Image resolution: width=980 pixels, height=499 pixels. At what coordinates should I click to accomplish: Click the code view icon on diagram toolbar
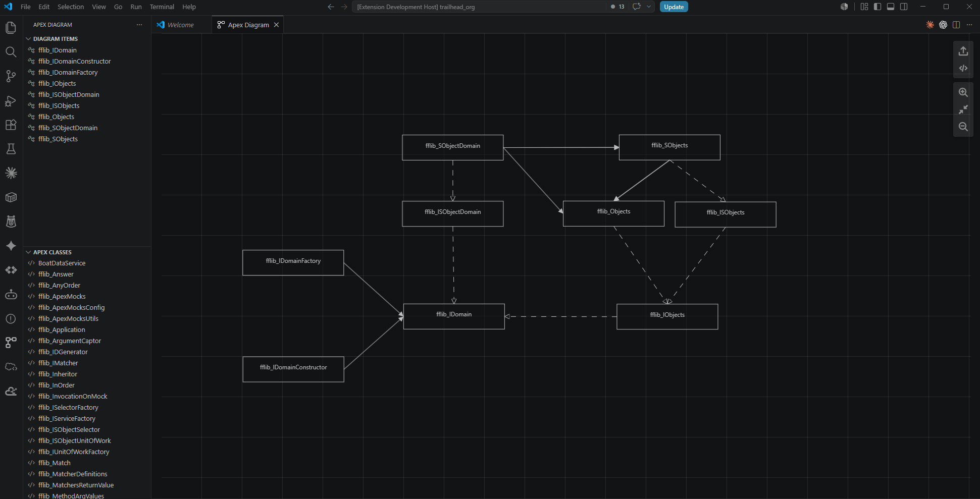pos(963,68)
